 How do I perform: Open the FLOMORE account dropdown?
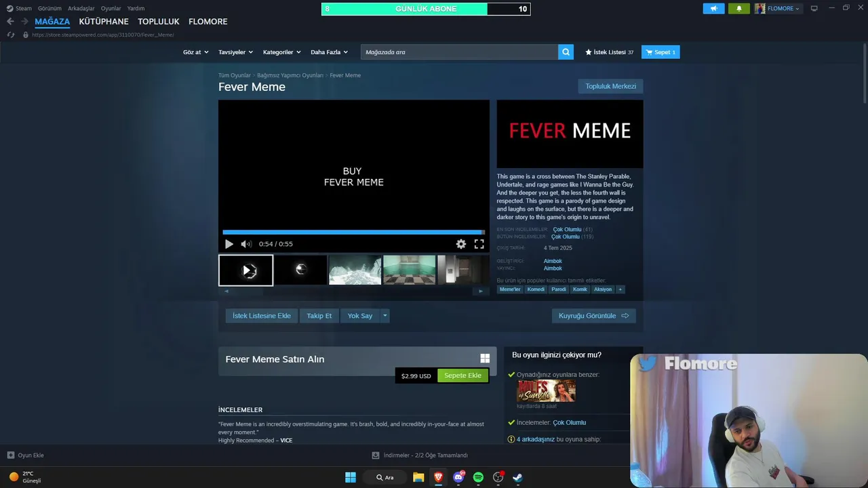click(778, 8)
